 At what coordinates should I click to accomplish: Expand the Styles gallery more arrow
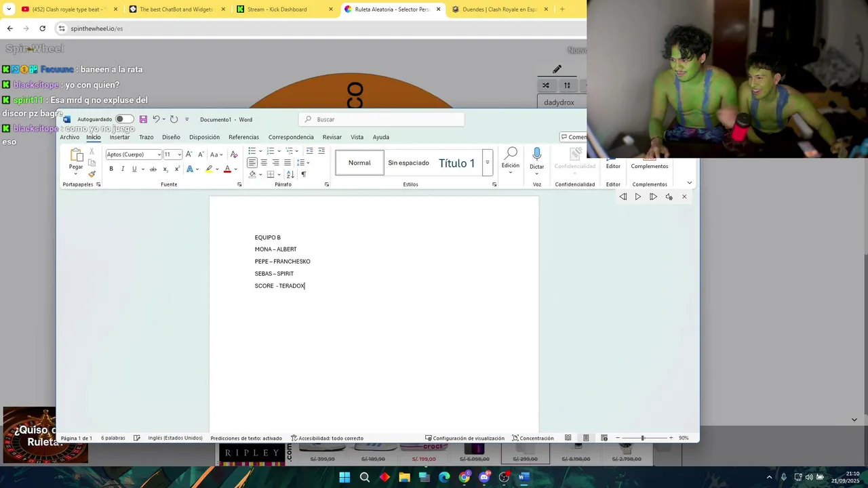pyautogui.click(x=487, y=163)
